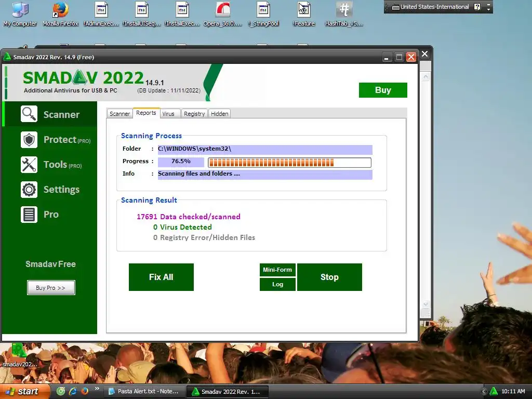
Task: Click the first green quick launch icon
Action: pos(61,391)
